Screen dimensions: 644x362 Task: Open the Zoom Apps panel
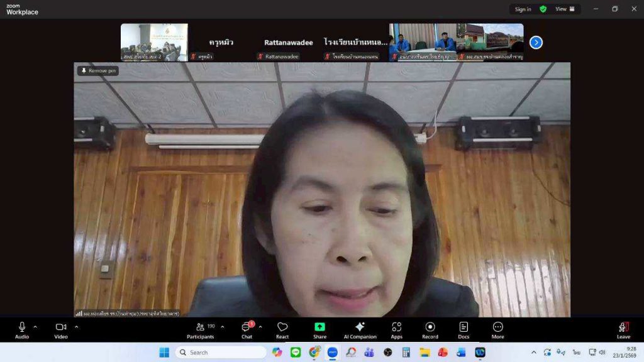[396, 330]
